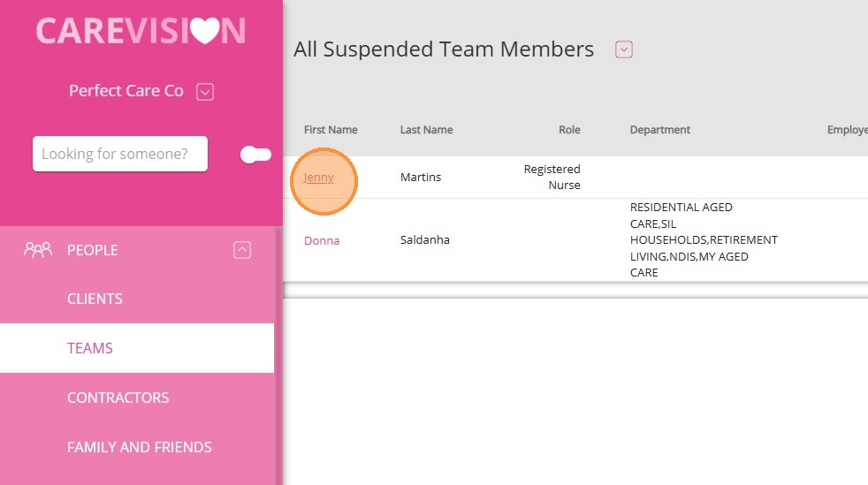Go to the Contractors section
This screenshot has width=868, height=485.
[118, 398]
